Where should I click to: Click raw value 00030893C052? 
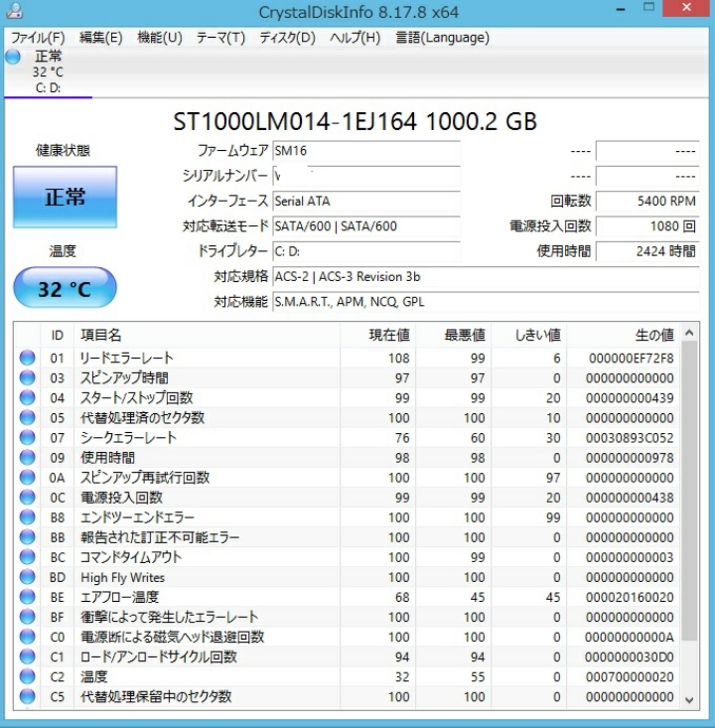point(630,438)
